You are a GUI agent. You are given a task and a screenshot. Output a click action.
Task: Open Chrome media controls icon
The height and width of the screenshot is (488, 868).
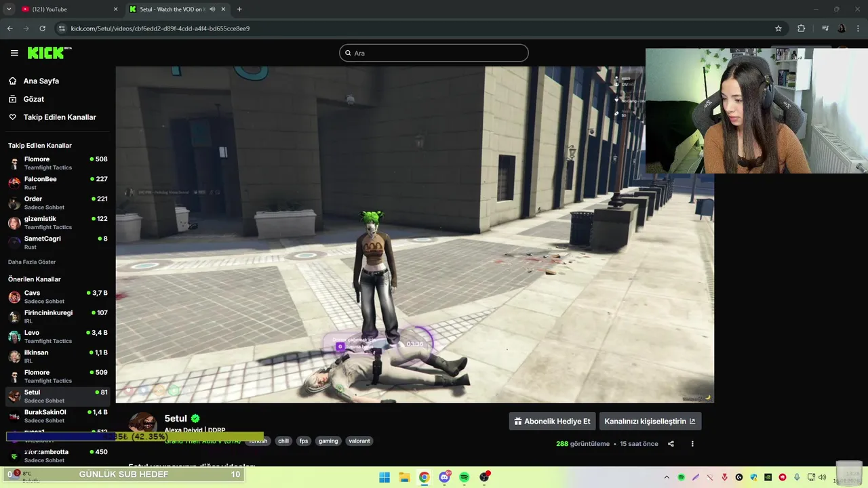[x=825, y=28]
